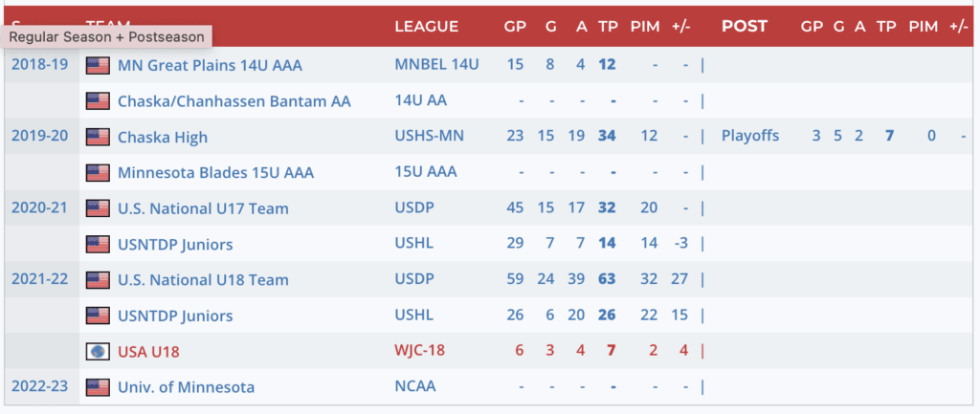This screenshot has width=980, height=414.
Task: Click the PIM regular season column header
Action: click(645, 26)
